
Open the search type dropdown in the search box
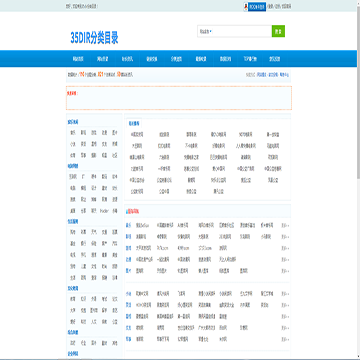click(206, 31)
